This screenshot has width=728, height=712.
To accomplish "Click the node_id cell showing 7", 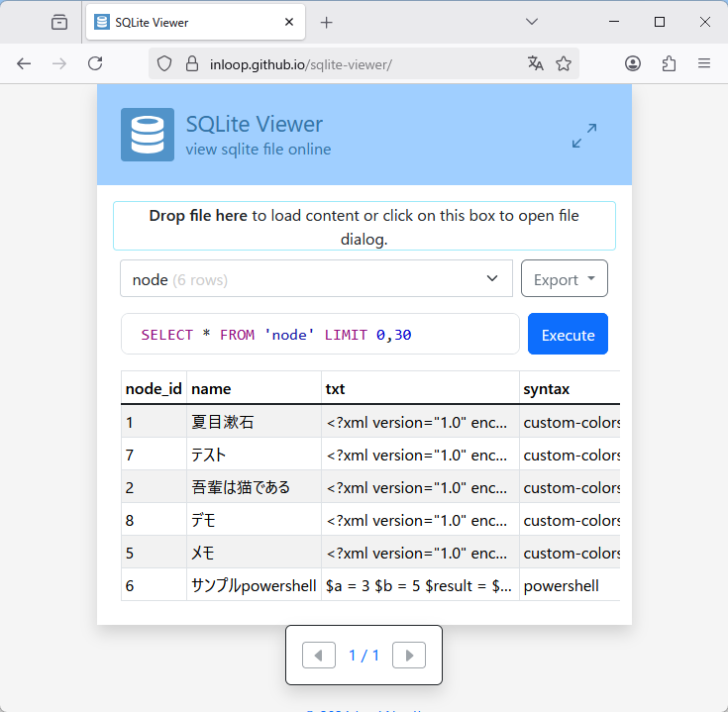I will pyautogui.click(x=154, y=455).
